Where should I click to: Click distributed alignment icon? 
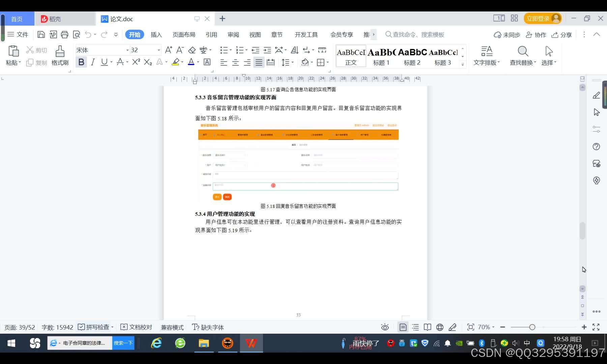click(x=270, y=62)
